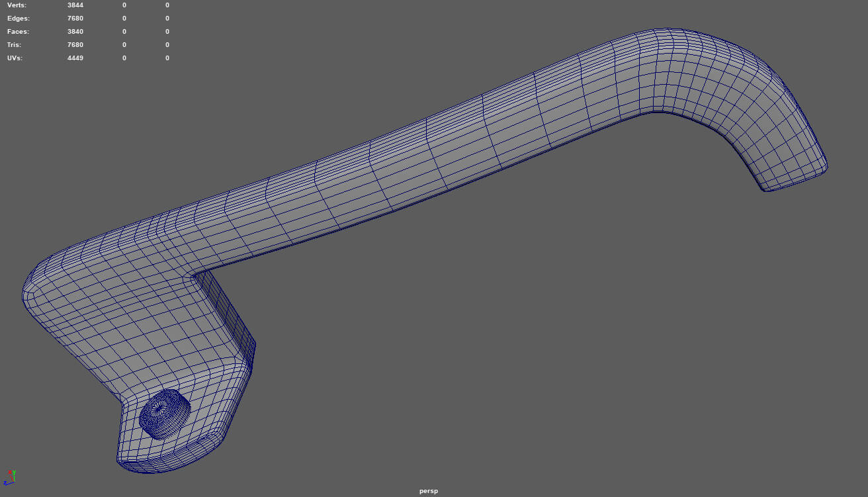Select the Edges label in poly count
This screenshot has height=497, width=868.
pyautogui.click(x=19, y=19)
